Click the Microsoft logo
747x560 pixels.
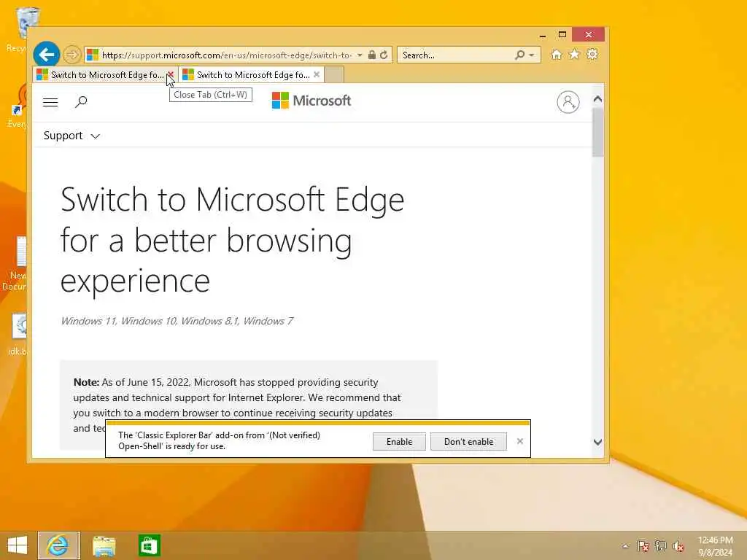(x=311, y=101)
